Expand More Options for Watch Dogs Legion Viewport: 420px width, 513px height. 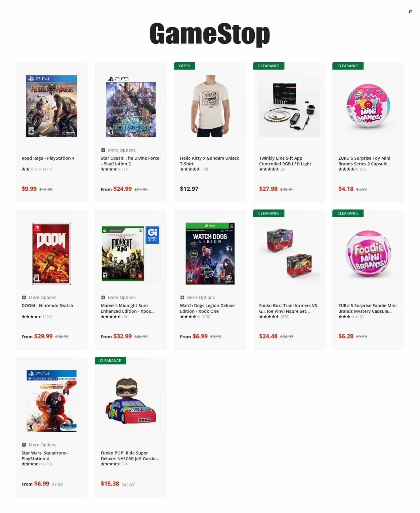198,298
